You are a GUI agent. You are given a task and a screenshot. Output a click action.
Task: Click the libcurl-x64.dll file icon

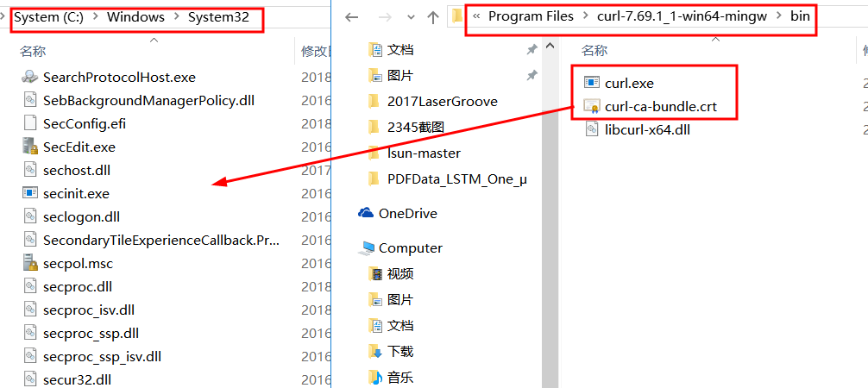[x=592, y=130]
